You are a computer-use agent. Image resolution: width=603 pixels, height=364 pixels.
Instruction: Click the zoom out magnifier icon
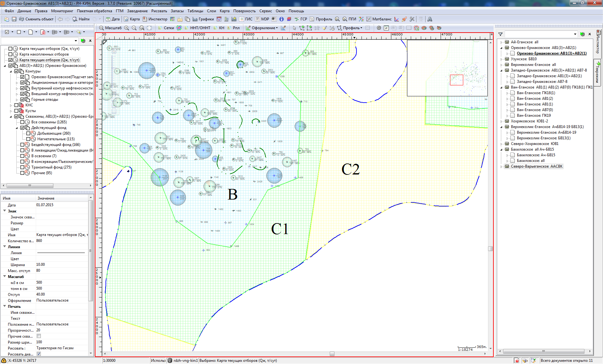tap(134, 28)
